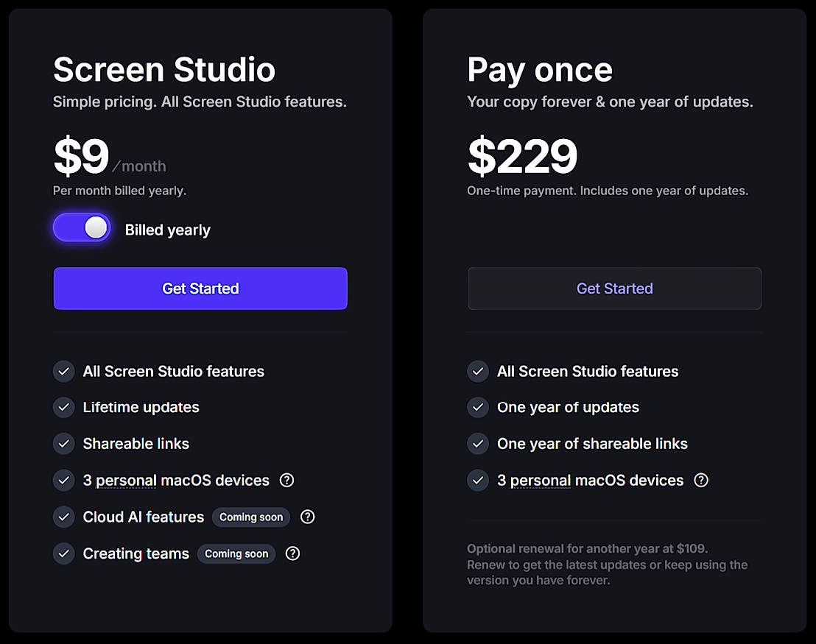This screenshot has height=644, width=816.
Task: Toggle the Billed yearly switch
Action: (x=82, y=228)
